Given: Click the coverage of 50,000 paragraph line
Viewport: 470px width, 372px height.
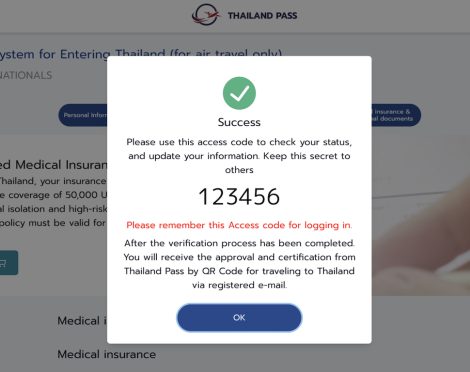Looking at the screenshot, I should click(x=53, y=195).
